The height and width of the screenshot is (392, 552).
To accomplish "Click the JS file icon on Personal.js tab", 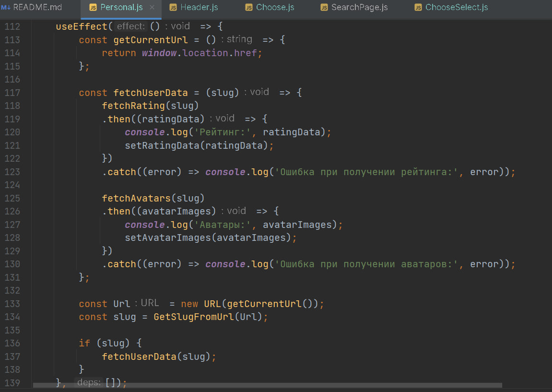I will click(x=93, y=7).
